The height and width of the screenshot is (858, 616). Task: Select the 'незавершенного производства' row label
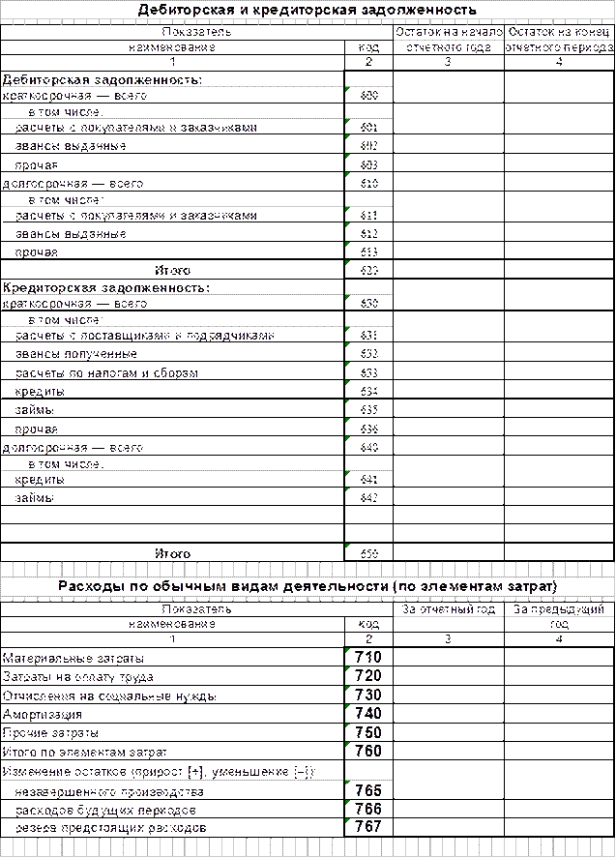(x=109, y=792)
